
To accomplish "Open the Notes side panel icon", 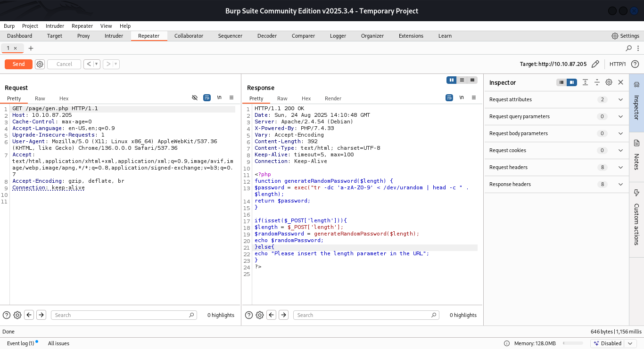I will (x=636, y=143).
